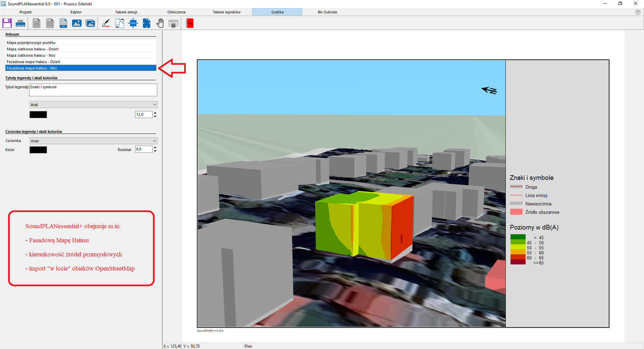Open the Tabele wyników tab
Screen dimensions: 644x349
click(226, 12)
